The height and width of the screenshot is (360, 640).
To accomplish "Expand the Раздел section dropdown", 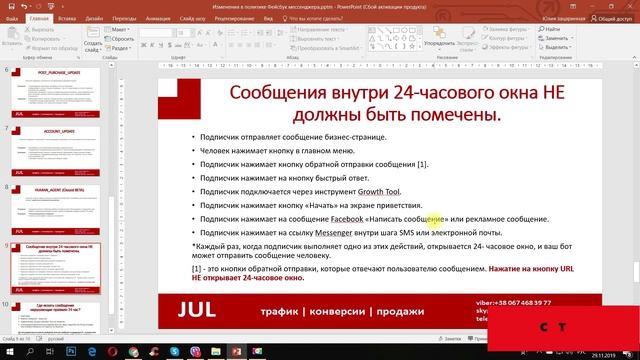I will tap(118, 48).
